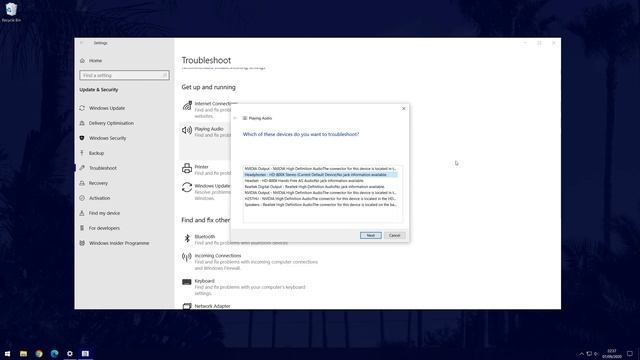This screenshot has width=640, height=360.
Task: Click the troubleshooter app taskbar icon
Action: (85, 353)
